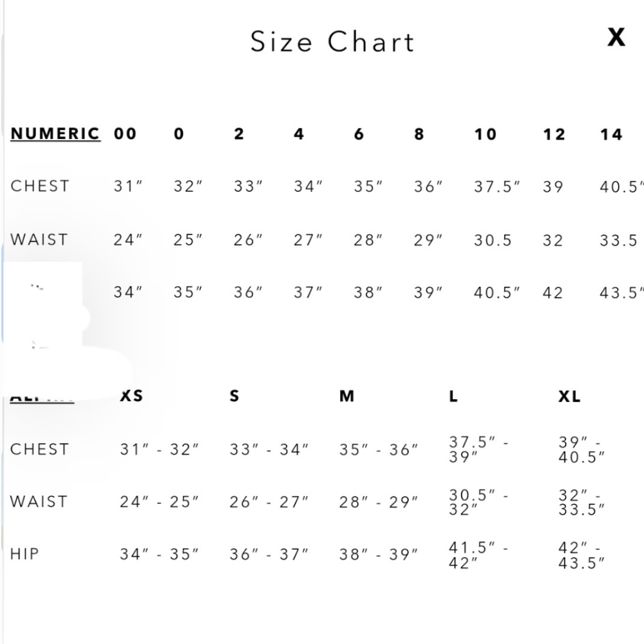Click the numeric CHEST row label
The width and height of the screenshot is (644, 644).
click(x=40, y=186)
